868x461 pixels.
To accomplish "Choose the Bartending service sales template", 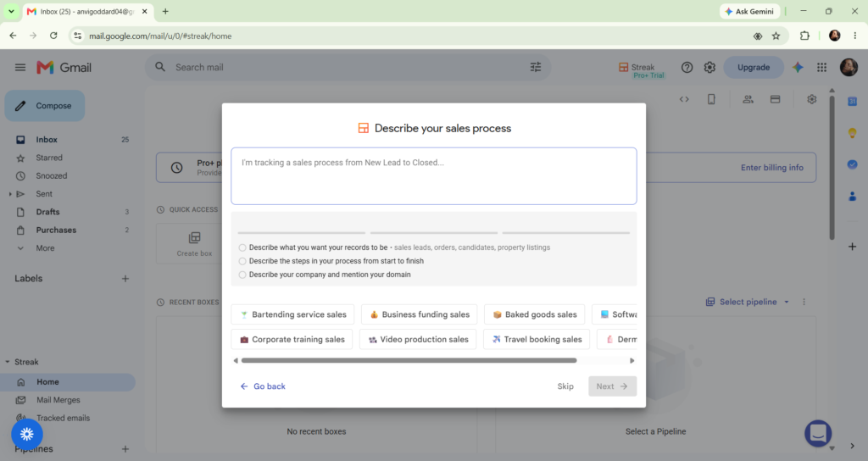I will click(x=292, y=314).
